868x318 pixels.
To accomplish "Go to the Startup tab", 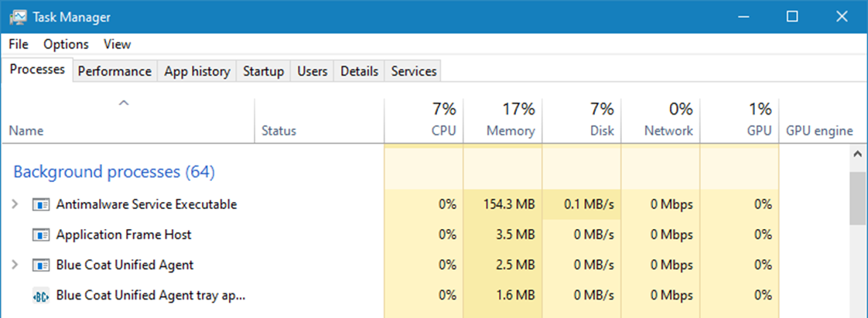I will [263, 71].
